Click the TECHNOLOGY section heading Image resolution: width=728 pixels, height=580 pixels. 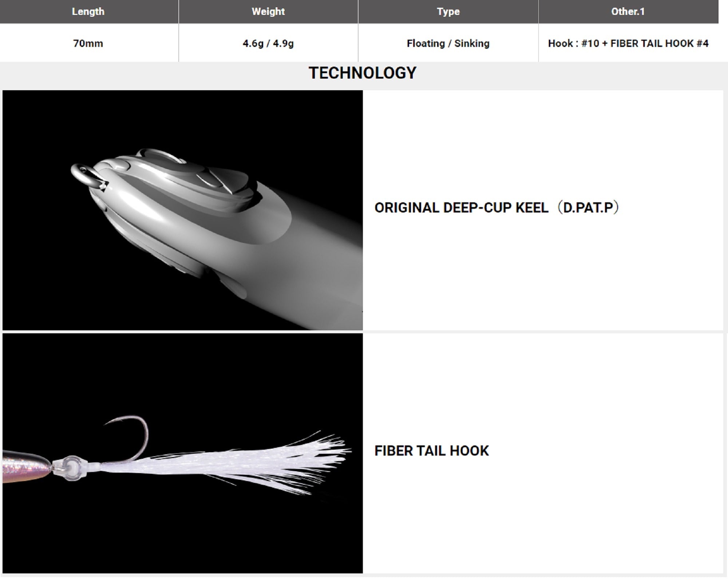(362, 73)
